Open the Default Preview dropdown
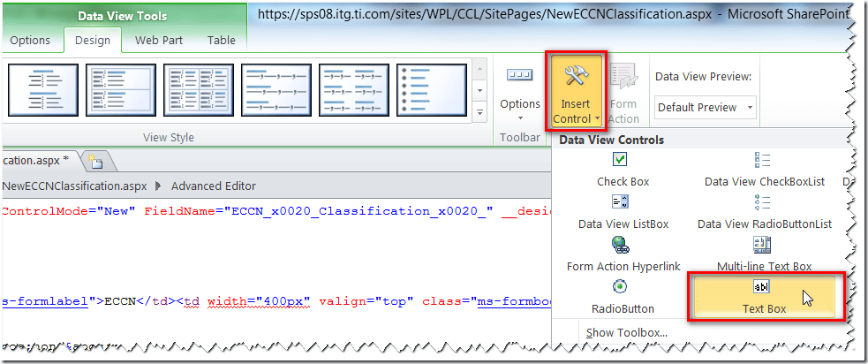Viewport: 868px width, 364px height. [x=706, y=107]
